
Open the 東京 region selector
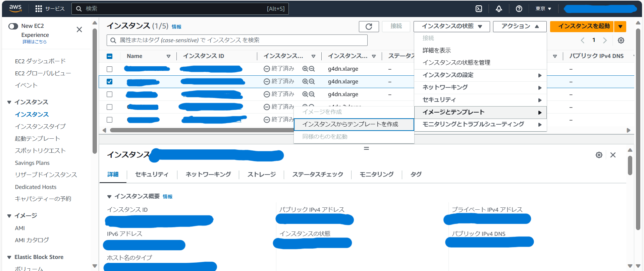pyautogui.click(x=543, y=9)
